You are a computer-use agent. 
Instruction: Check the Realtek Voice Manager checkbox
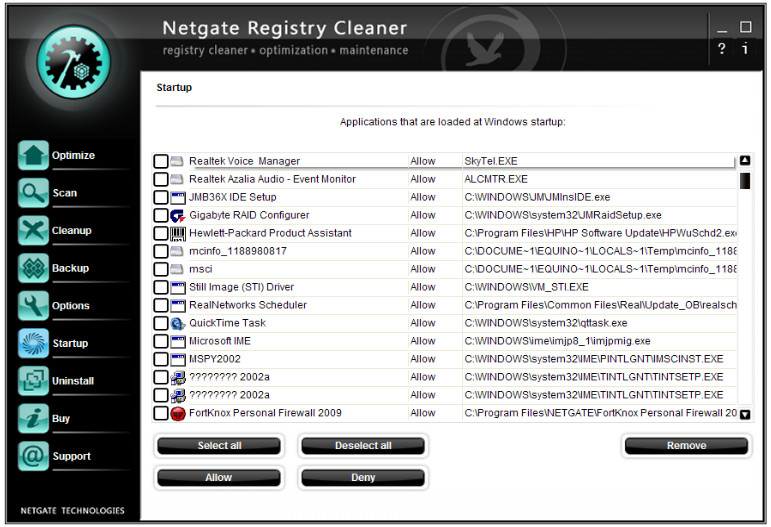[161, 161]
